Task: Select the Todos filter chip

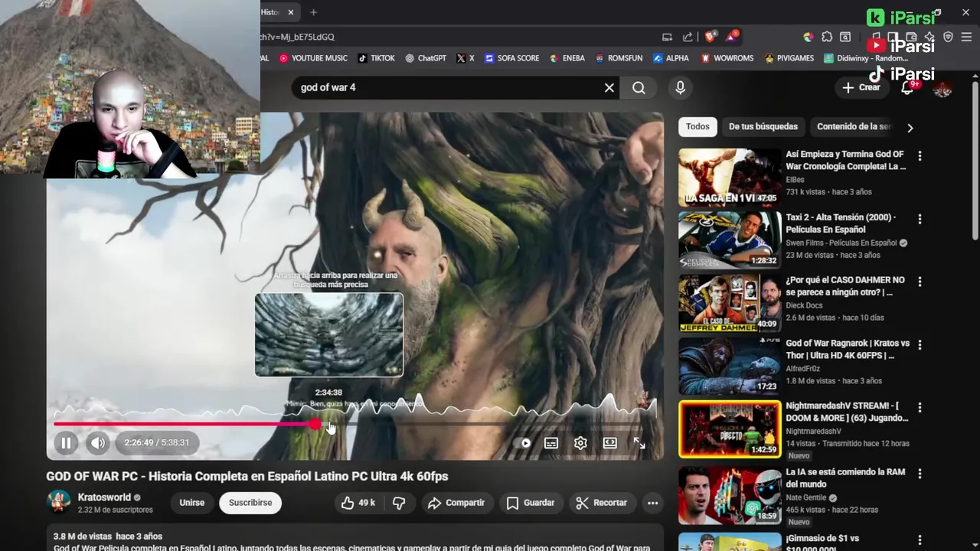Action: point(697,127)
